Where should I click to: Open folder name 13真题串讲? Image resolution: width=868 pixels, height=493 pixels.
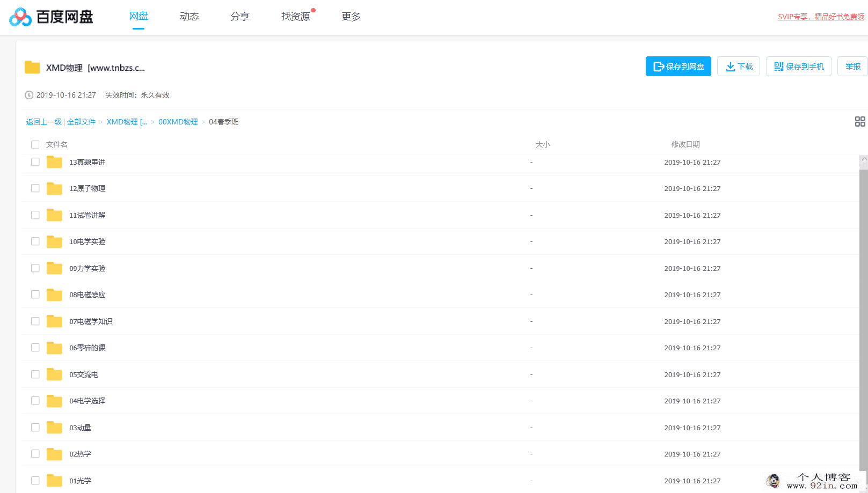[x=87, y=162]
